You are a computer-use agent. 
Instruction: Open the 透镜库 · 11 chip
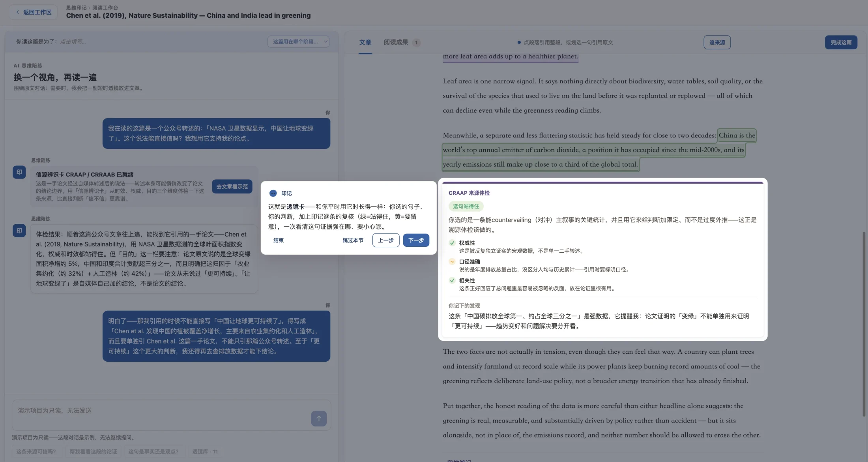coord(205,451)
